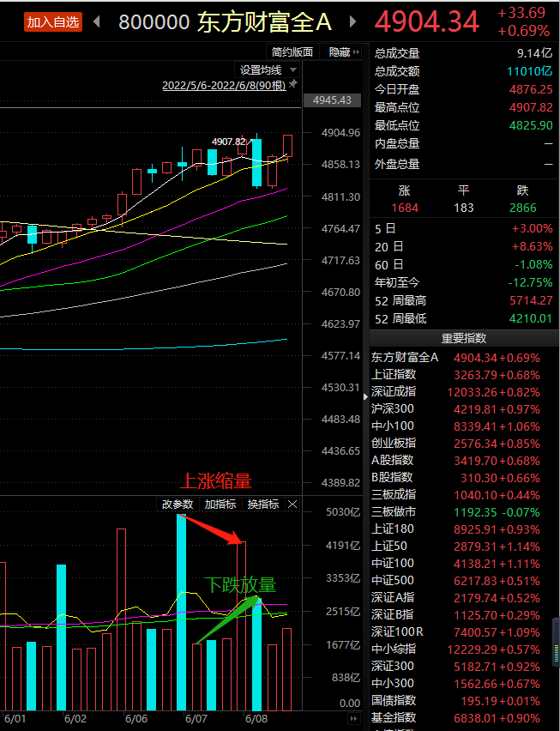560x731 pixels.
Task: Click the right-edge scrollbar thumb
Action: 556,642
